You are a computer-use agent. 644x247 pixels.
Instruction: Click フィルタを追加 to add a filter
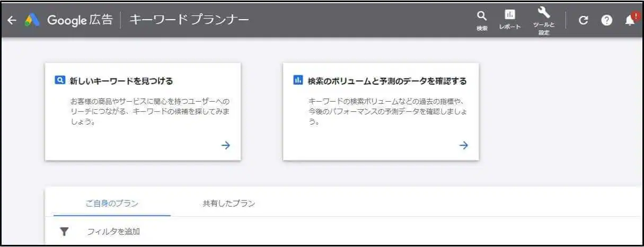pos(114,232)
